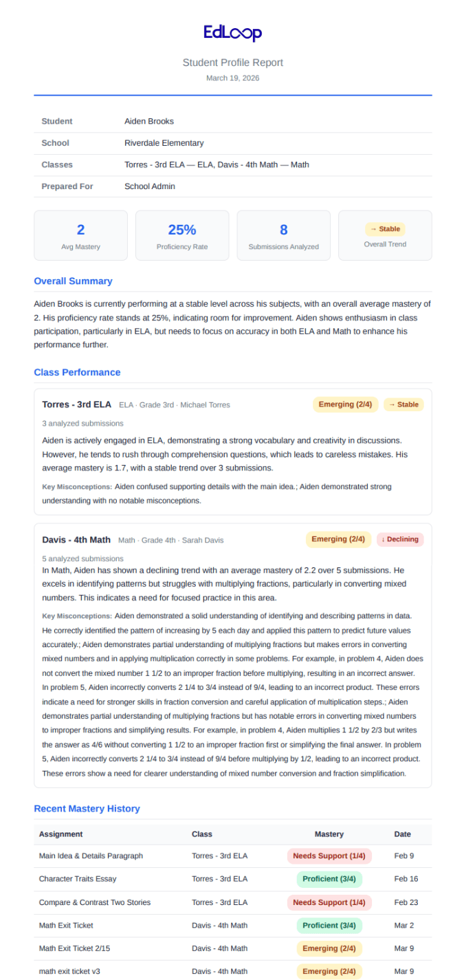Screen dimensions: 464x980
Task: Click the Date column header
Action: click(402, 834)
